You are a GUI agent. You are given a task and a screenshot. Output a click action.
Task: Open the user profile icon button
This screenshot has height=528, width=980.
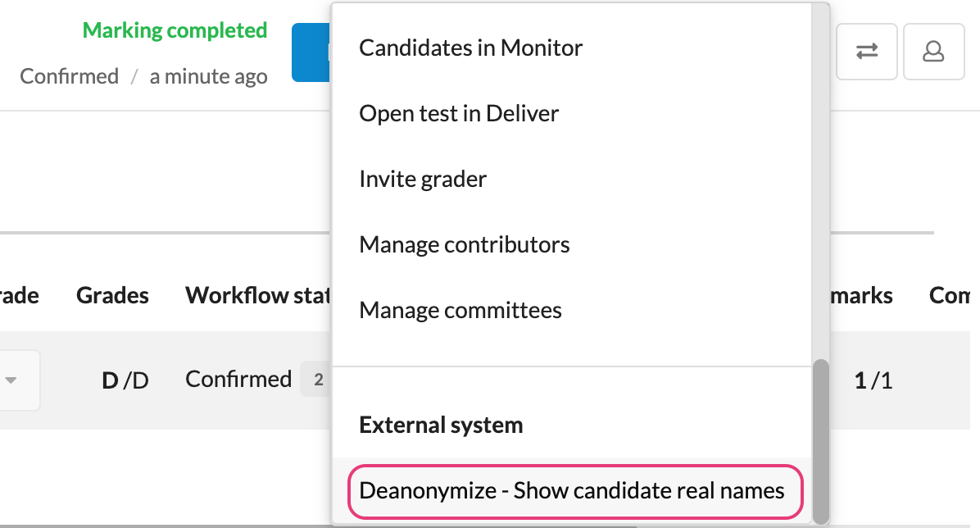click(933, 52)
